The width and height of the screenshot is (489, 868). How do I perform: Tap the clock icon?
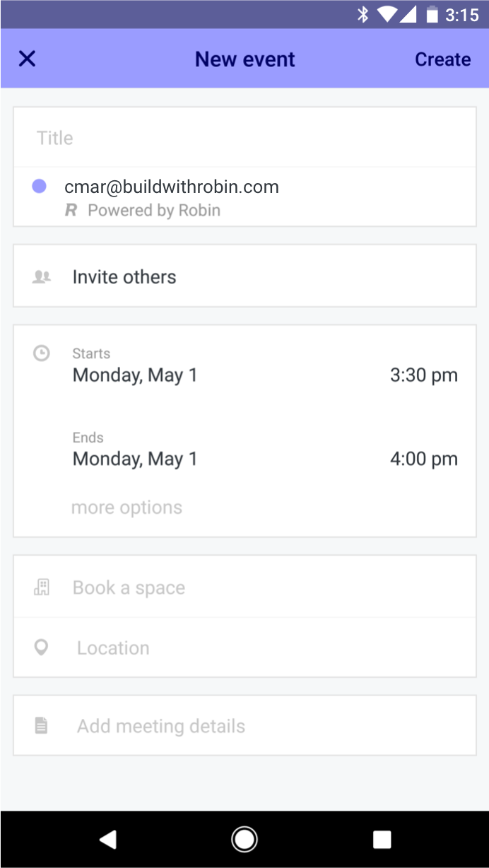click(42, 353)
